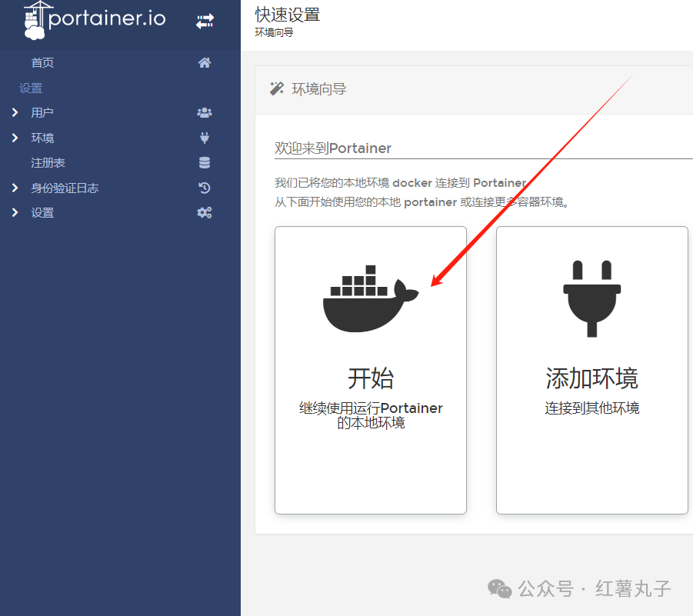Click the 快速设置 page title
693x616 pixels.
[288, 15]
